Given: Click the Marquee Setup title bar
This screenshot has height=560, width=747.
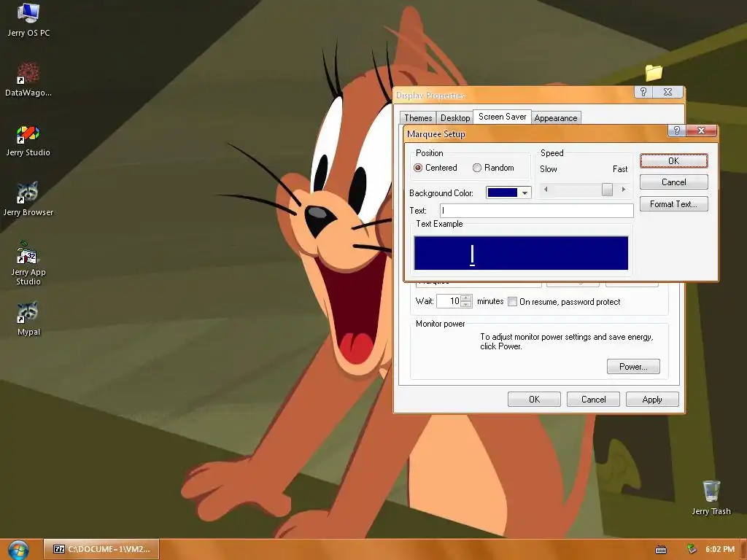Looking at the screenshot, I should [536, 134].
